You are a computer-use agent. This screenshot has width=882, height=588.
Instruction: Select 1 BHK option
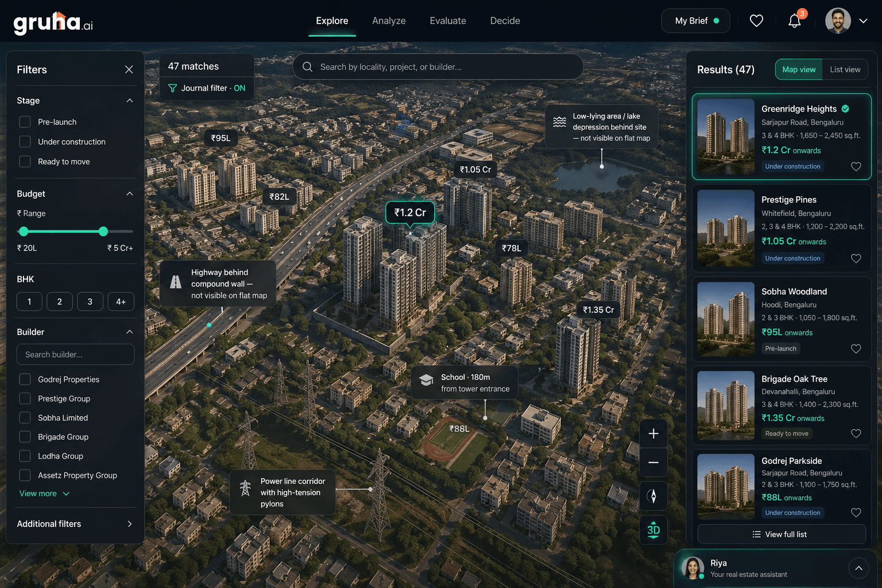coord(29,301)
